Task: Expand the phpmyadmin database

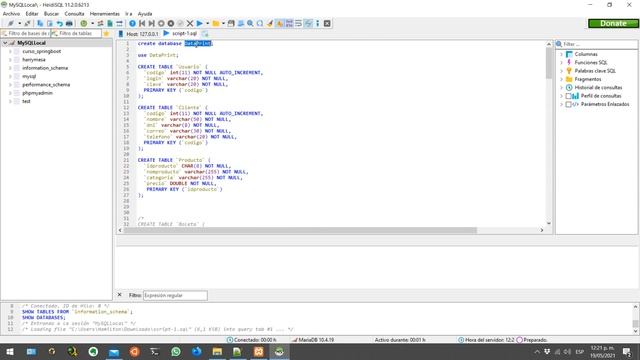Action: point(10,93)
